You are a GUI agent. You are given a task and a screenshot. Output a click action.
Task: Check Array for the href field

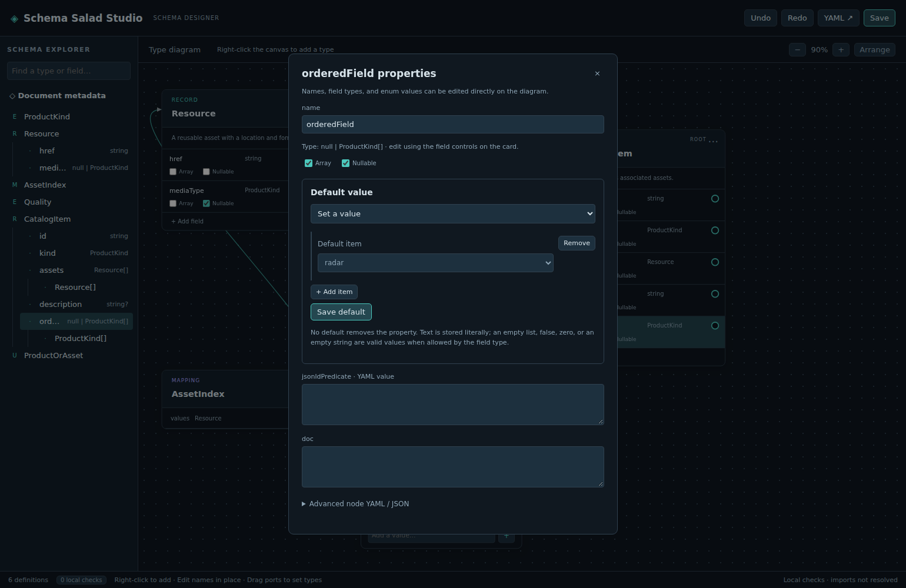tap(173, 172)
